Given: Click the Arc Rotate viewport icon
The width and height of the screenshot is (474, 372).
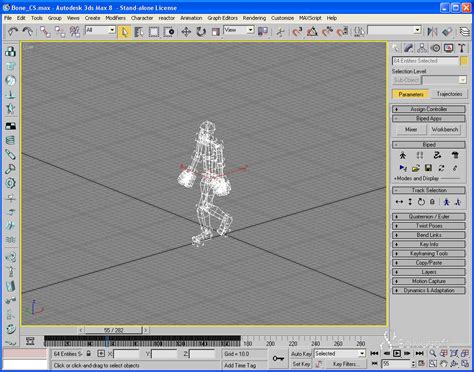Looking at the screenshot, I should [x=454, y=364].
